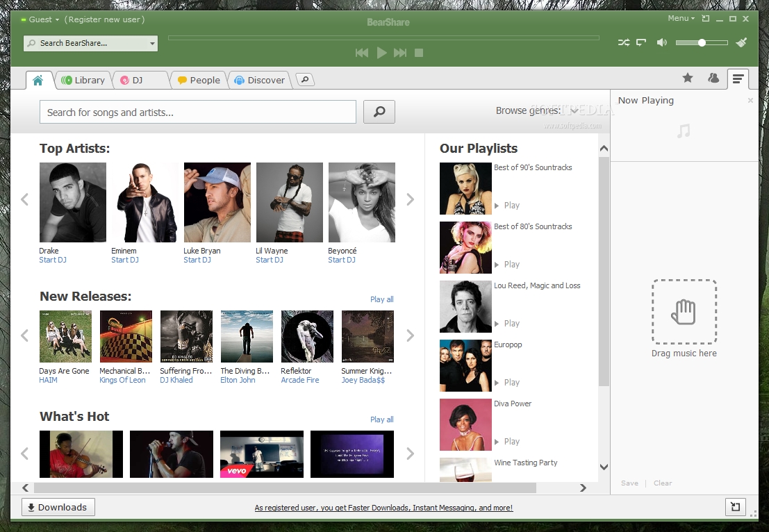Screen dimensions: 769x532
Task: Open the Downloads button
Action: (x=58, y=508)
